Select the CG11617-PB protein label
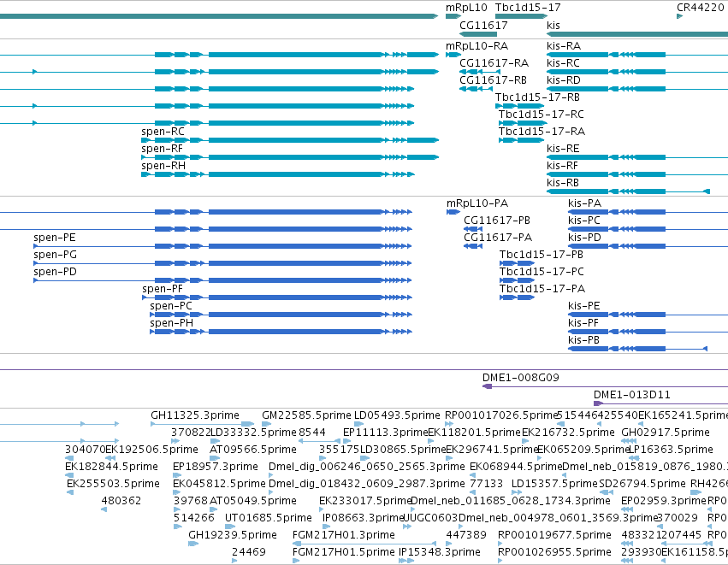This screenshot has height=565, width=728. (x=497, y=221)
